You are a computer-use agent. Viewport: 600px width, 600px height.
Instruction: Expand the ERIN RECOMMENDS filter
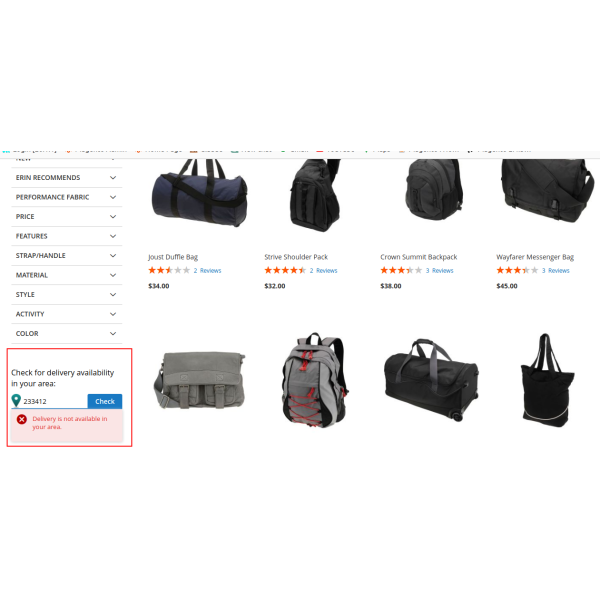67,178
